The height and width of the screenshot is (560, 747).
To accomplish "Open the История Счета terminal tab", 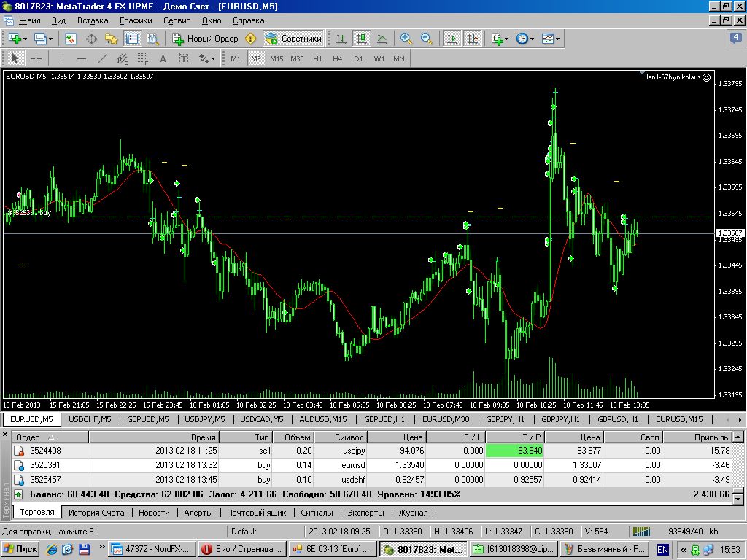I will (96, 513).
